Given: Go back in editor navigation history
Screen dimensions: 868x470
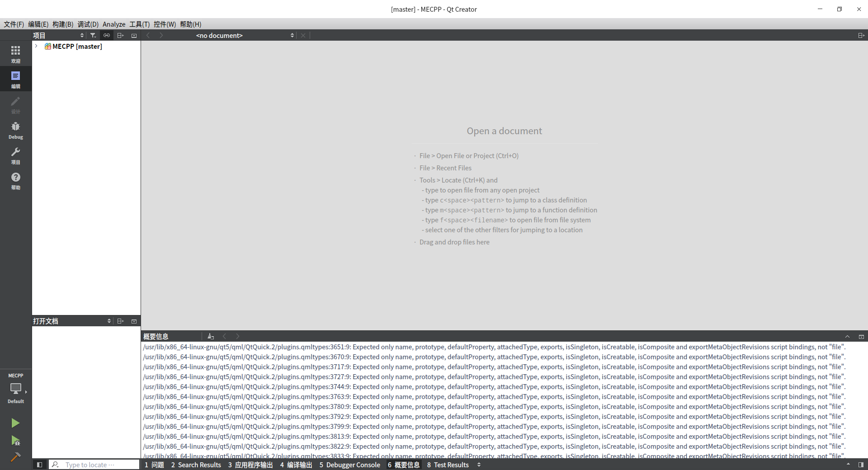Looking at the screenshot, I should 148,35.
